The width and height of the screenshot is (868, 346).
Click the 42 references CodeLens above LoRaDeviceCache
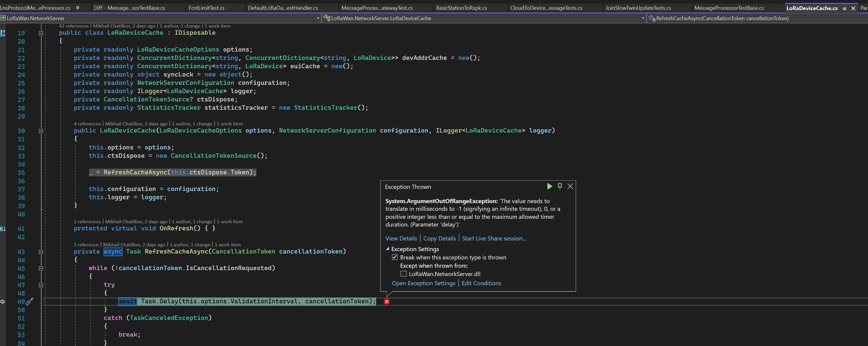pyautogui.click(x=74, y=25)
